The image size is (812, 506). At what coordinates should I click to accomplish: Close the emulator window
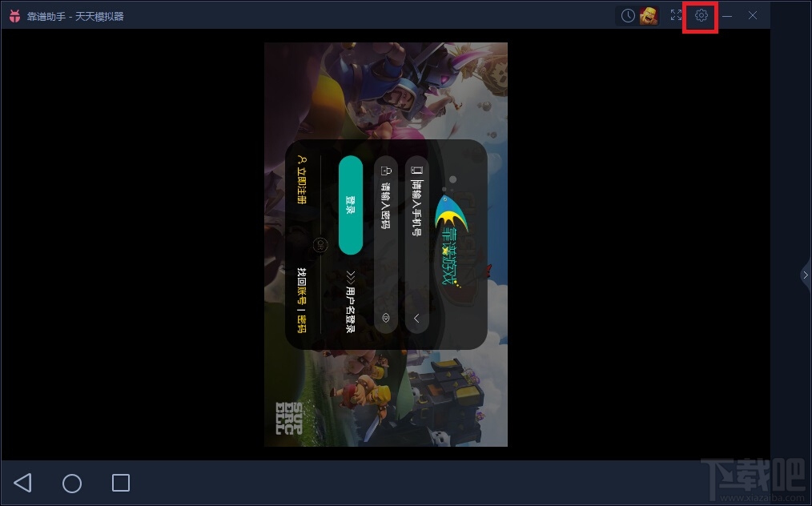[x=753, y=15]
